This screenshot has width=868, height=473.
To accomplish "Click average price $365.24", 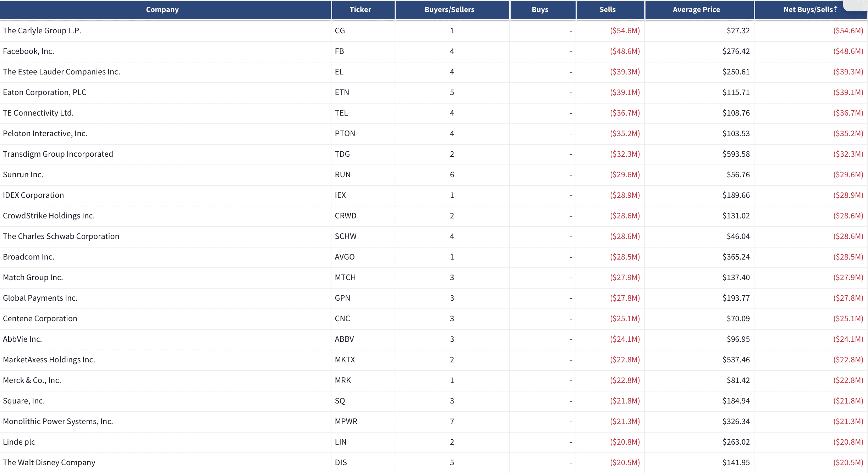I will point(736,257).
